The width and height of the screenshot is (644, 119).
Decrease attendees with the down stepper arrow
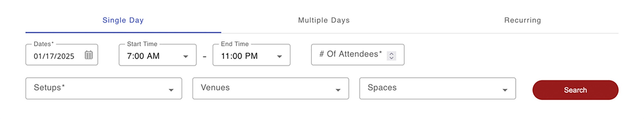(x=391, y=58)
